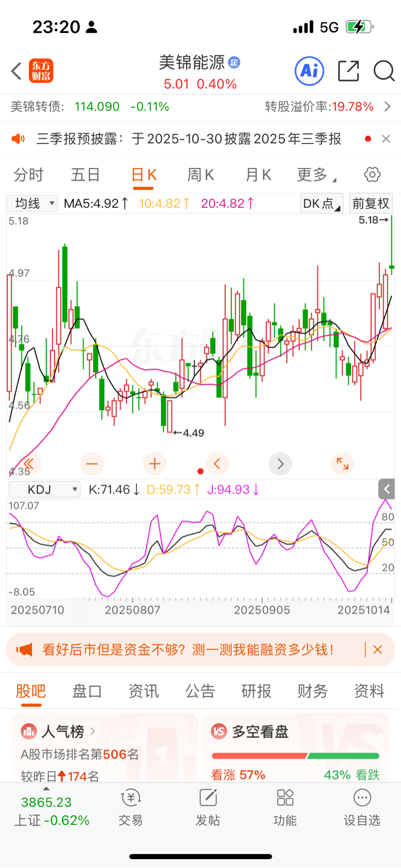Open the 东方财富 logo icon
401x868 pixels.
(41, 71)
